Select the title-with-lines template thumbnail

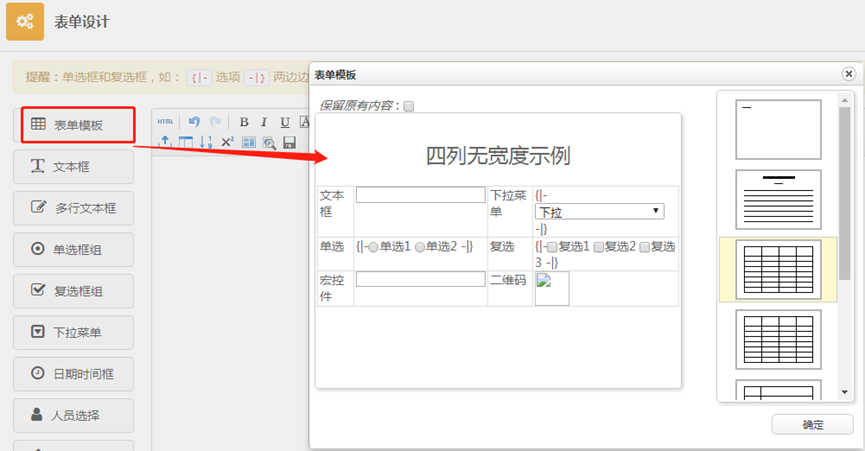(778, 200)
